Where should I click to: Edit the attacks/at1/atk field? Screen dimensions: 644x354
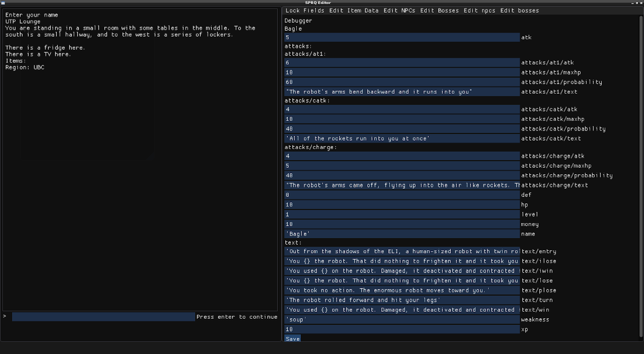[401, 62]
